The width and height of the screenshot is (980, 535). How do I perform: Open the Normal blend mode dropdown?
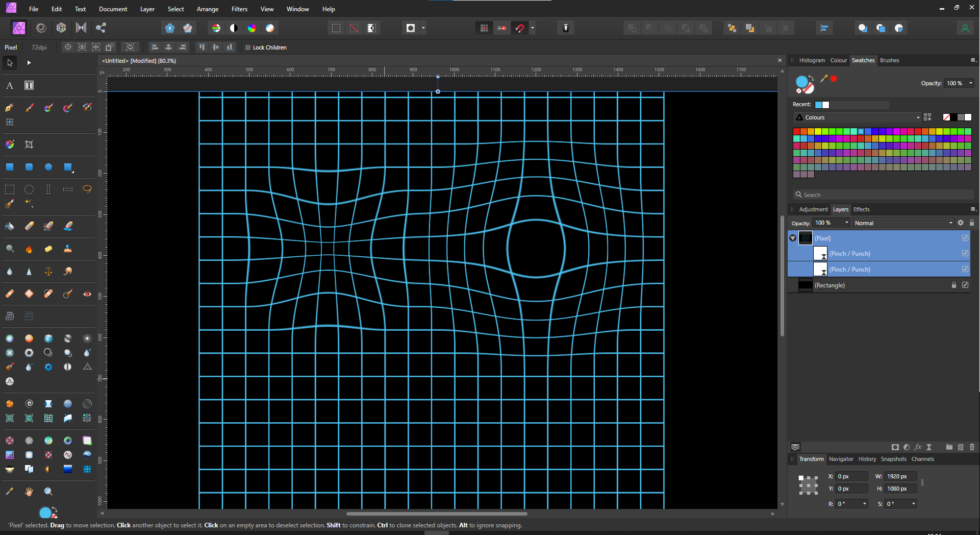(x=903, y=223)
